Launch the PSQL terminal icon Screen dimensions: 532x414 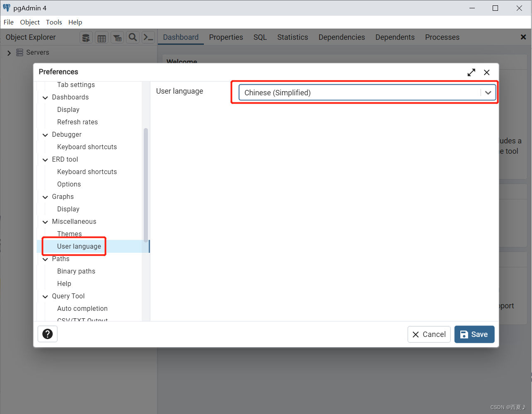pyautogui.click(x=148, y=38)
